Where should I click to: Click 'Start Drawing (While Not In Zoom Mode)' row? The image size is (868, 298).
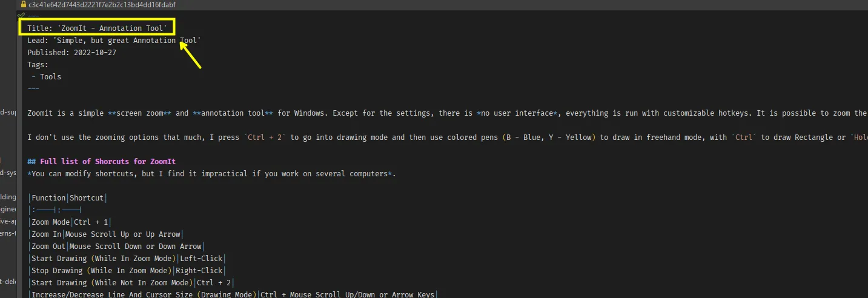tap(131, 283)
